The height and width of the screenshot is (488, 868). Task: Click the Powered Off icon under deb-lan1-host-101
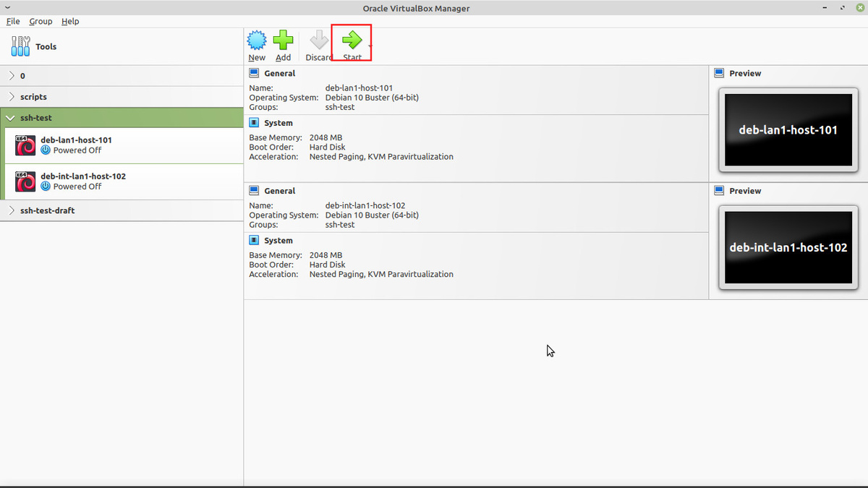pos(46,150)
